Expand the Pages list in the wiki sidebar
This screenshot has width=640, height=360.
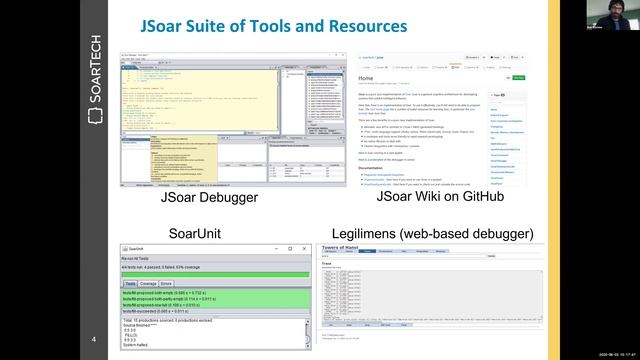[498, 95]
